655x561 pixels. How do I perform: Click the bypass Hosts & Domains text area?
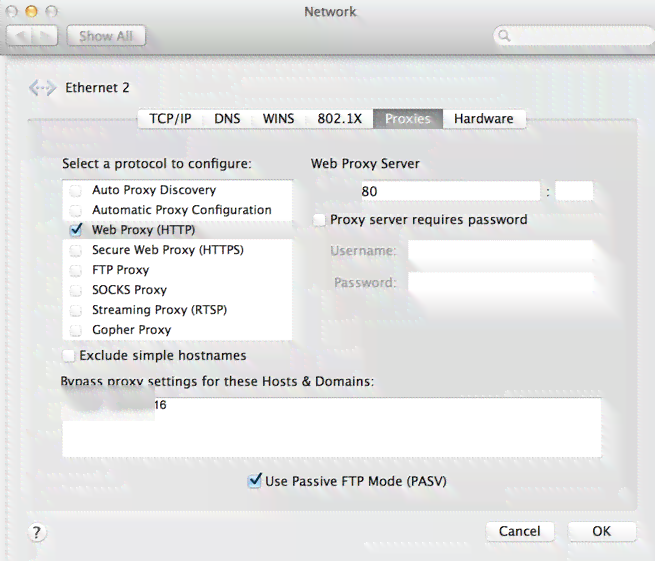[332, 428]
